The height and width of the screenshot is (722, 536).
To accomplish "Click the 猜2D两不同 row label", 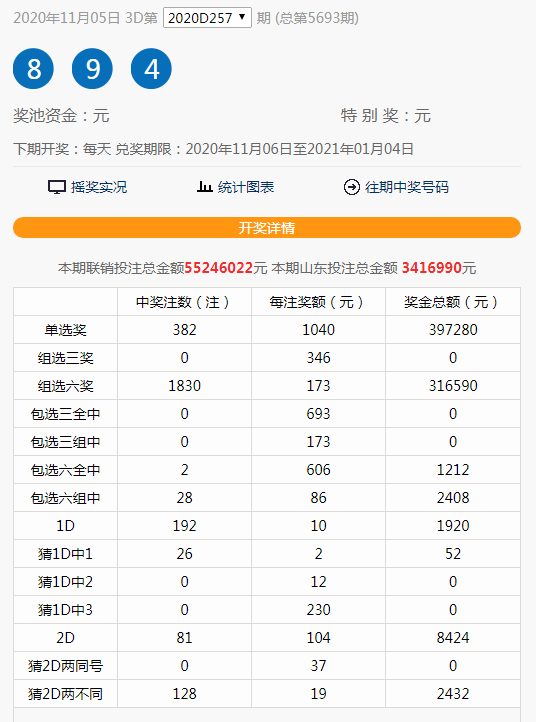I will pos(65,694).
